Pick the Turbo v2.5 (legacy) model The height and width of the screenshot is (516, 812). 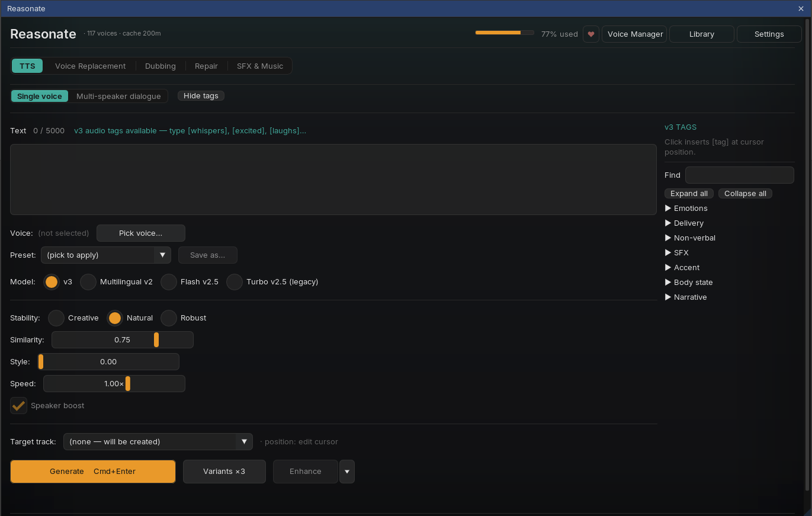[x=235, y=282]
